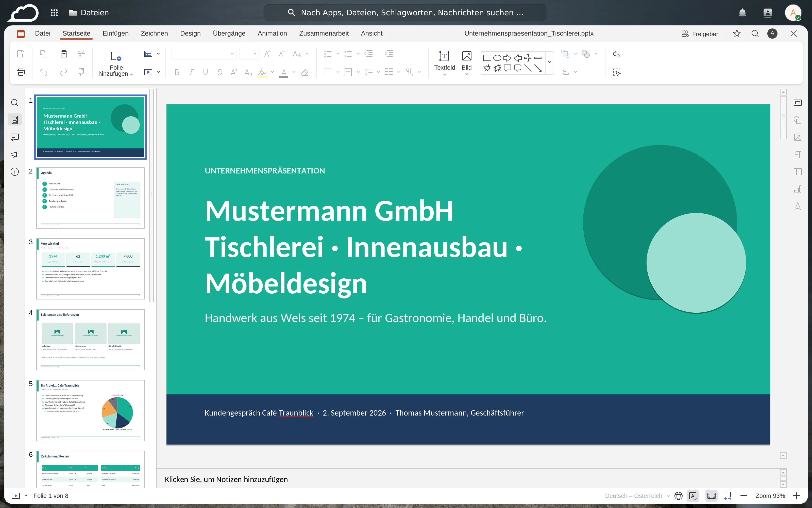
Task: Click the cut scissors icon
Action: (x=81, y=54)
